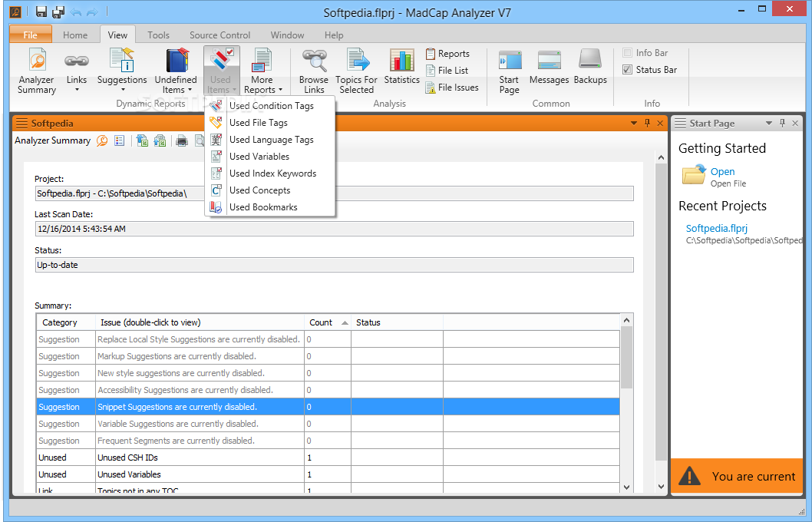This screenshot has height=522, width=812.
Task: Open the File List
Action: tap(447, 71)
